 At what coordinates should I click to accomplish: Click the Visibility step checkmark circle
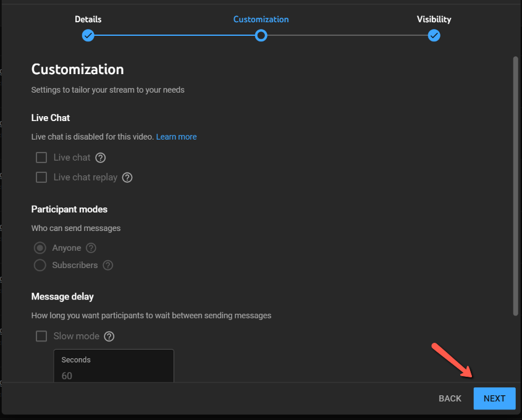pyautogui.click(x=434, y=35)
